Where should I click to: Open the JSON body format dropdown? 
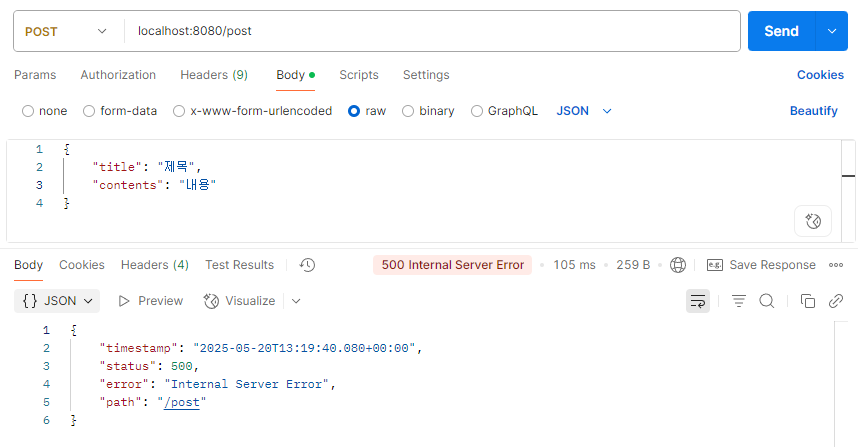click(x=584, y=111)
